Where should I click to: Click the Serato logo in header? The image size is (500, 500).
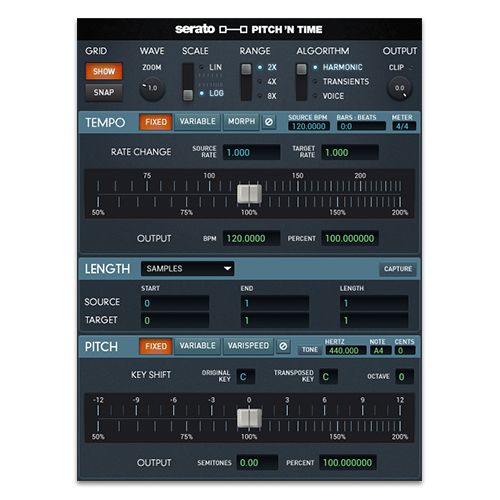click(x=195, y=29)
